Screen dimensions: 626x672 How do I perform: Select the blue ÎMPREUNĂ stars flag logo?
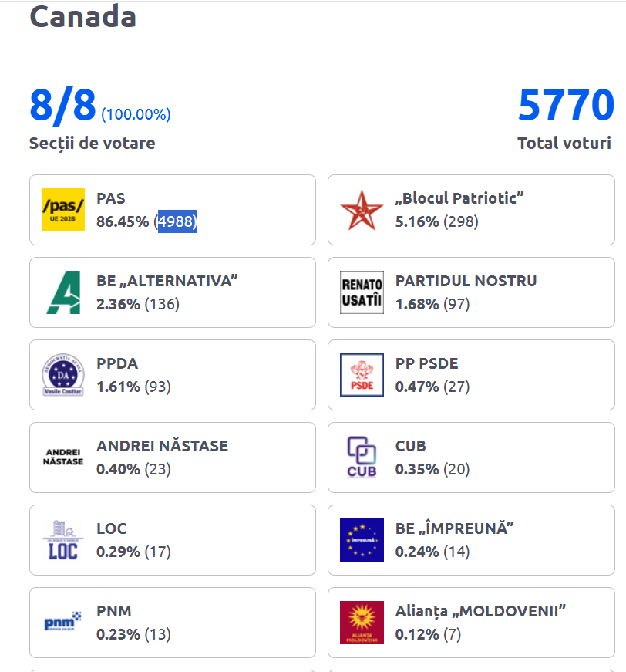click(x=362, y=540)
